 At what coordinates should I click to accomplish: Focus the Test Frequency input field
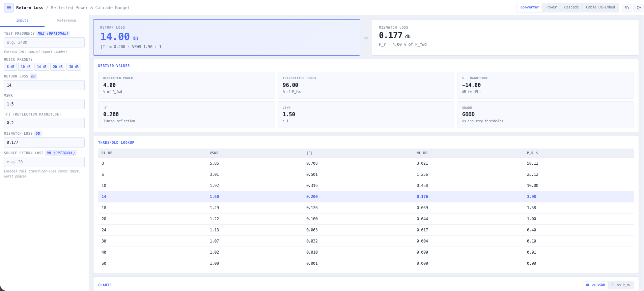(44, 42)
